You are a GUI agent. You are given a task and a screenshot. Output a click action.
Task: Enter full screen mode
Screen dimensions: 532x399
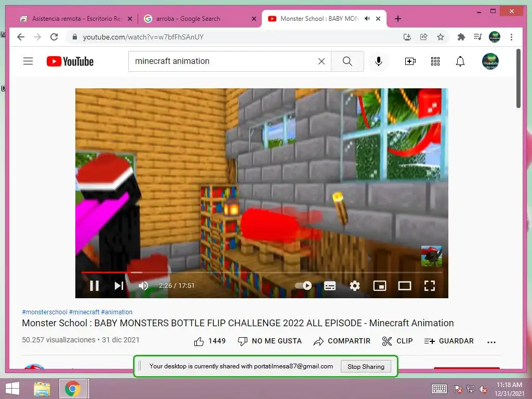pos(430,286)
